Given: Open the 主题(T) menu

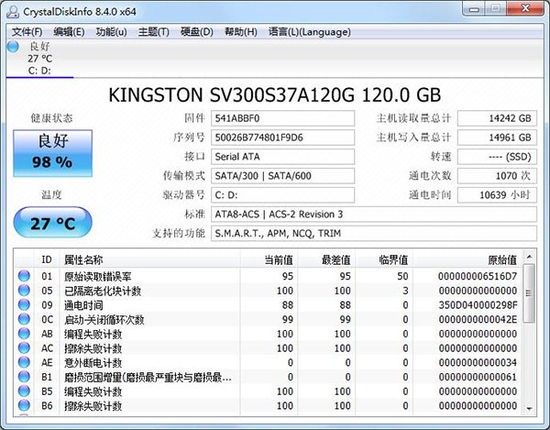Looking at the screenshot, I should point(154,32).
